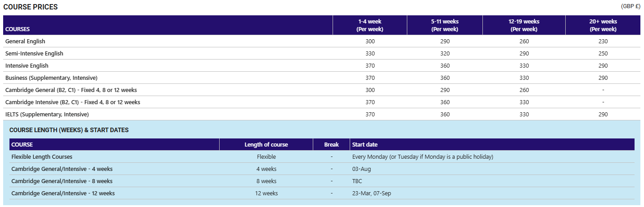Select Cambridge General (B2, C1) course row
This screenshot has width=644, height=207.
[x=71, y=90]
